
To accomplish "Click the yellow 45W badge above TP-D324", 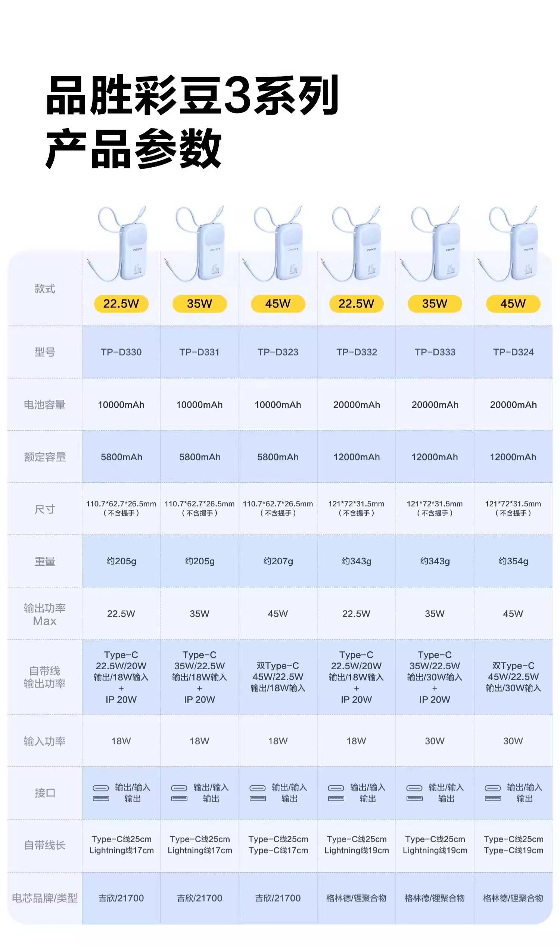I will (x=513, y=304).
